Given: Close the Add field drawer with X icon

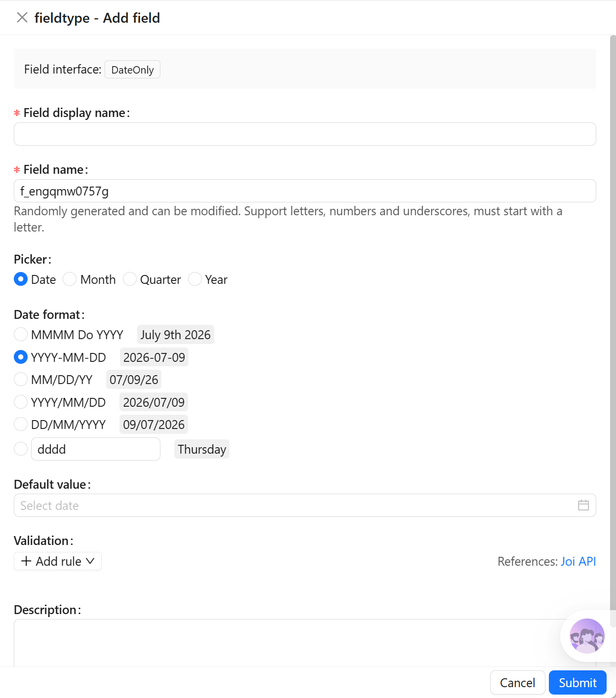Looking at the screenshot, I should [22, 18].
